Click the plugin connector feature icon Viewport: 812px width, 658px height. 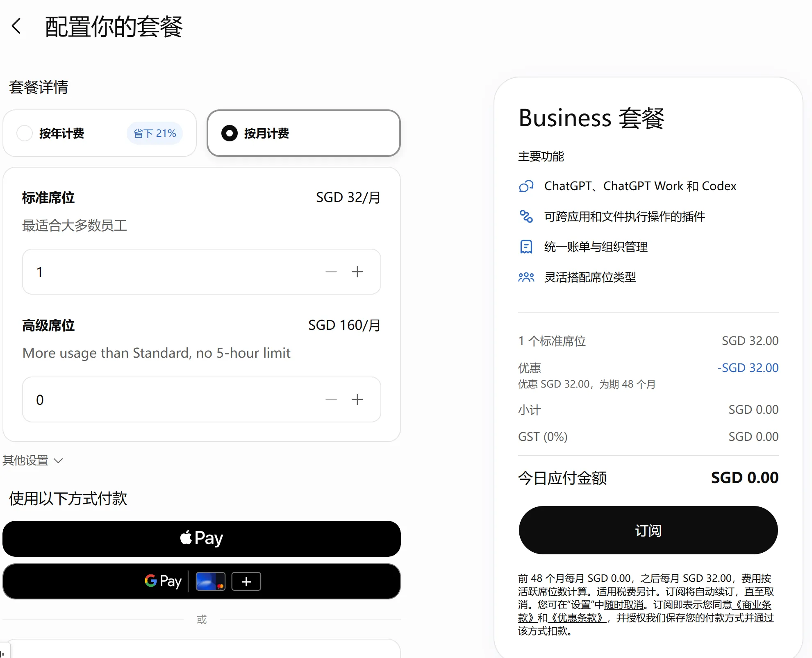[526, 216]
